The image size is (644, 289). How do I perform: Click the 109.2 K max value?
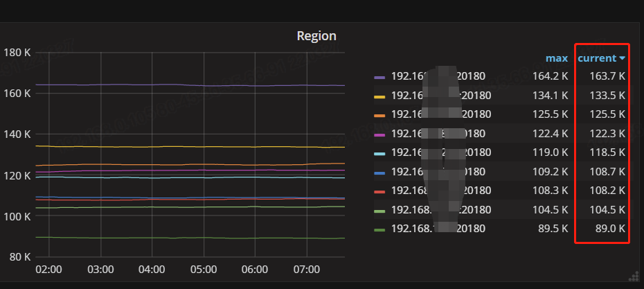point(551,171)
